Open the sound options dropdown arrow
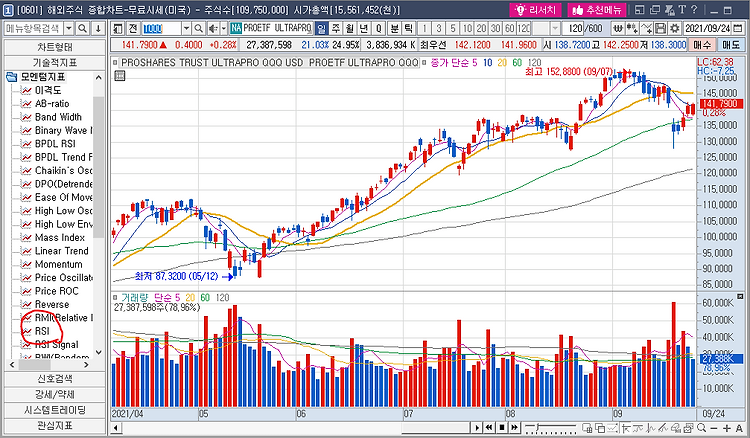This screenshot has width=750, height=438. pos(223,29)
